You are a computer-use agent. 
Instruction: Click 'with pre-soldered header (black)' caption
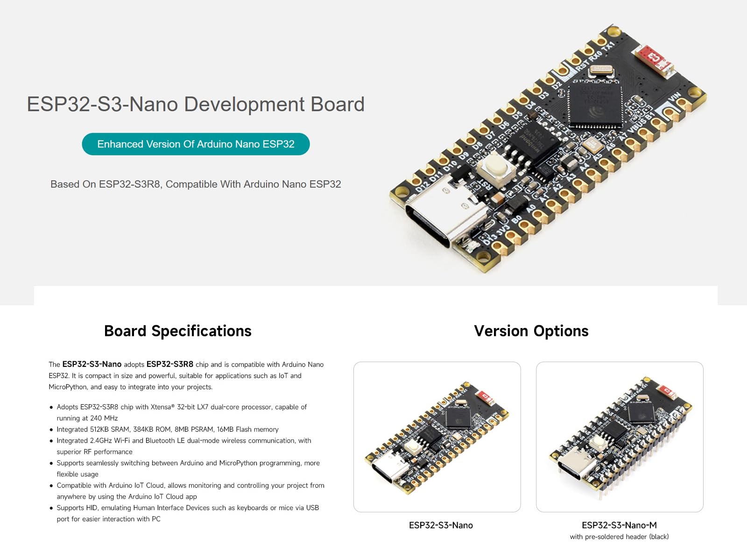tap(619, 537)
